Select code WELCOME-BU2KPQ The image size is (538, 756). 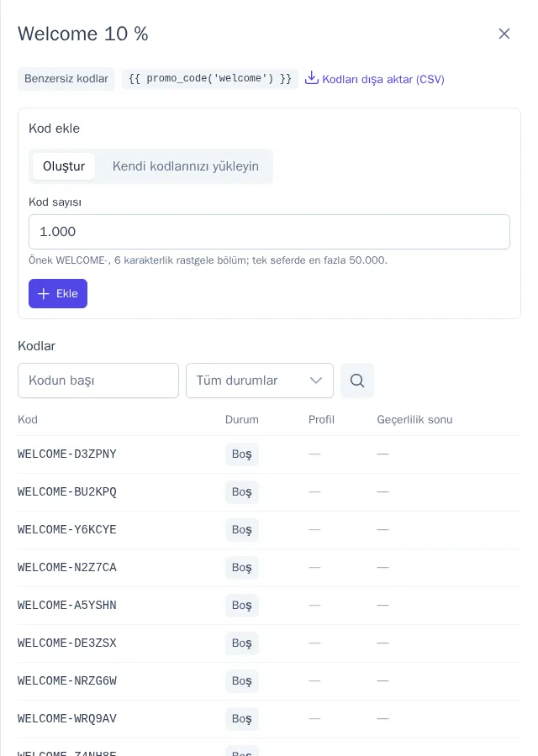[x=67, y=491]
